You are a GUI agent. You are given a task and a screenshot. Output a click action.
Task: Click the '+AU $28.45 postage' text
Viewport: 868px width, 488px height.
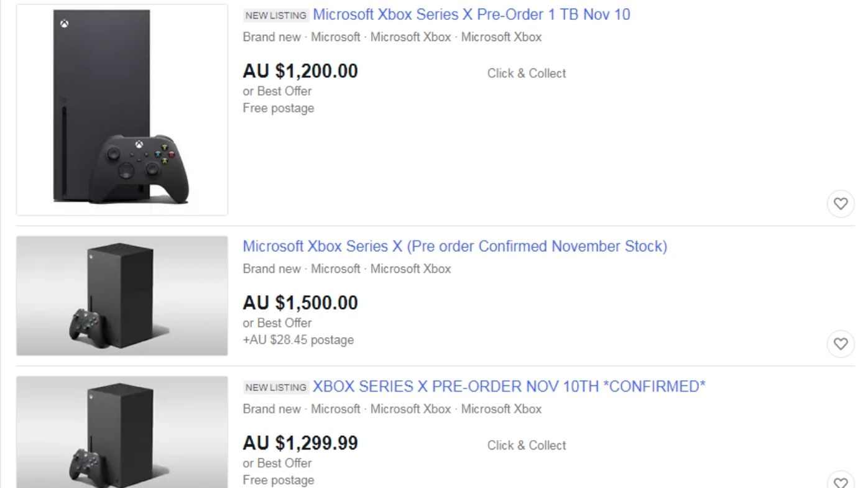298,340
